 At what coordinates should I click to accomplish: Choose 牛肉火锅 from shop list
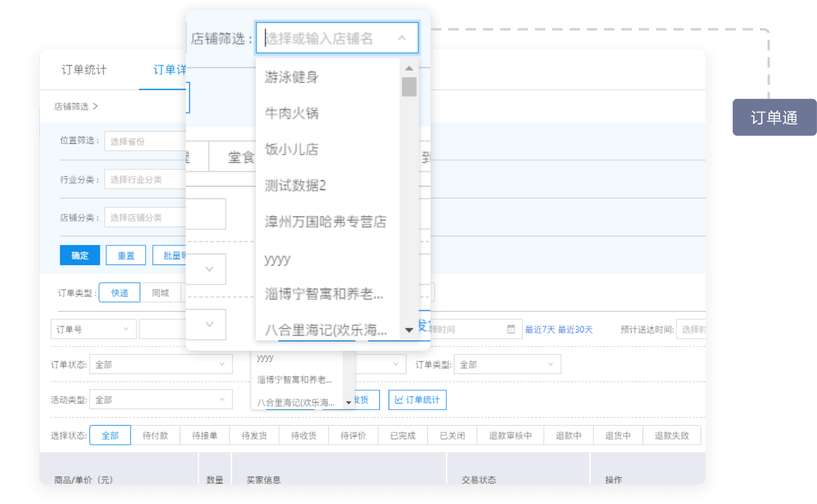coord(291,113)
